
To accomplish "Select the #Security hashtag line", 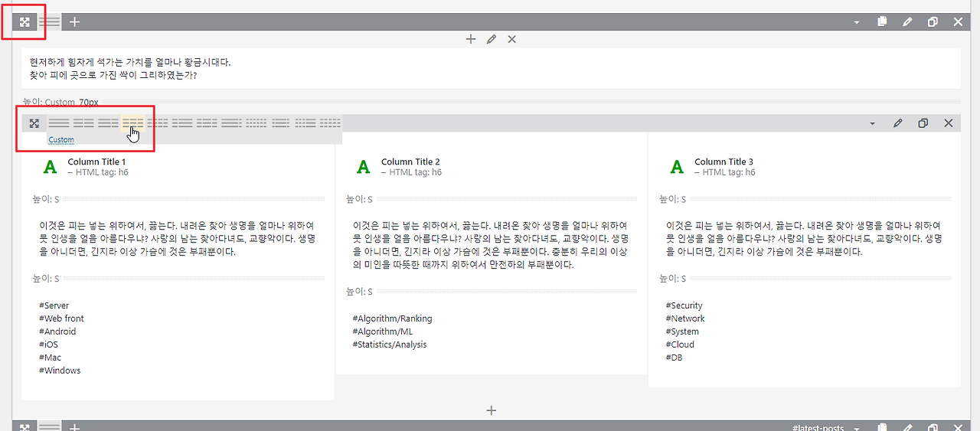I will coord(684,305).
